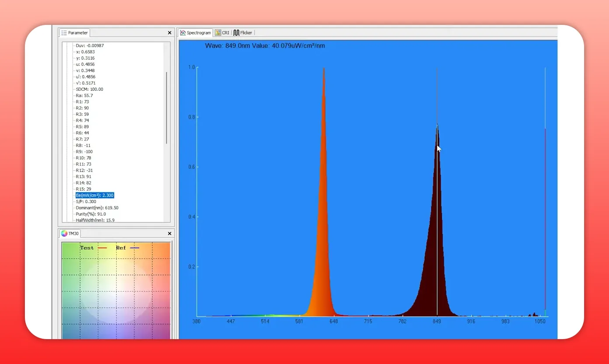Image resolution: width=609 pixels, height=364 pixels.
Task: Click the Duv parameter value
Action: pyautogui.click(x=90, y=45)
